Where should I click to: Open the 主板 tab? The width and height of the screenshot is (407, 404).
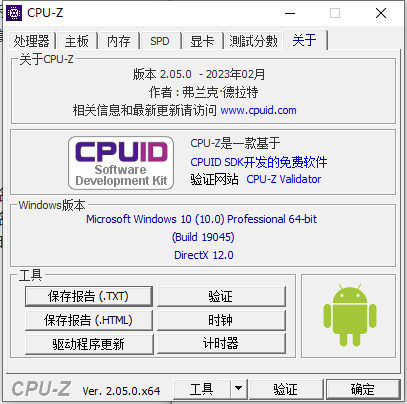tap(77, 41)
